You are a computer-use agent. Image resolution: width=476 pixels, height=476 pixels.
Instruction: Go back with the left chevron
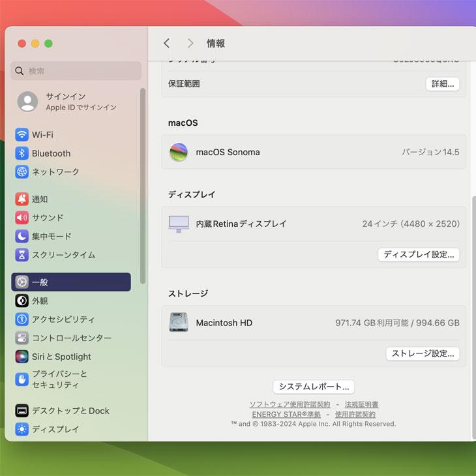166,43
